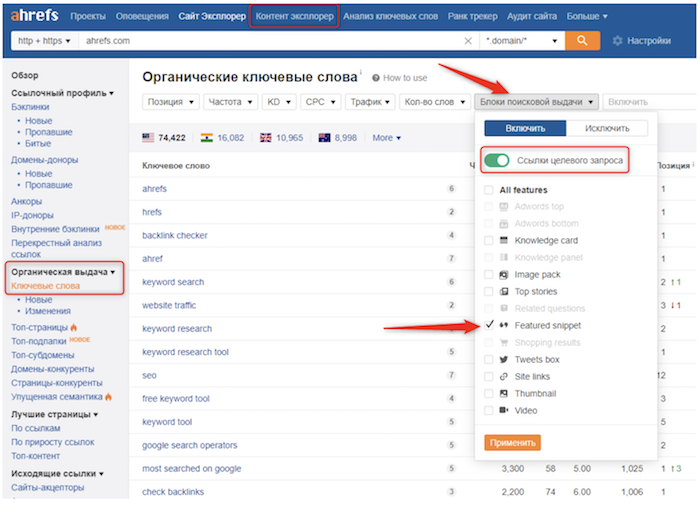Click the US flag keyword count
Screen dimensions: 700x517
(164, 138)
